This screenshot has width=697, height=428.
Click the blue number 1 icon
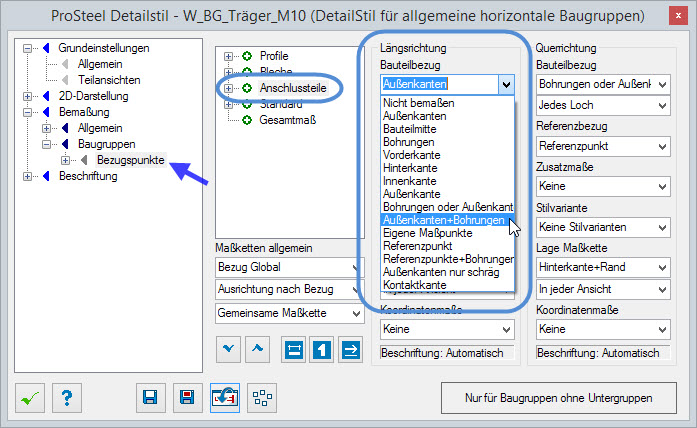coord(321,350)
